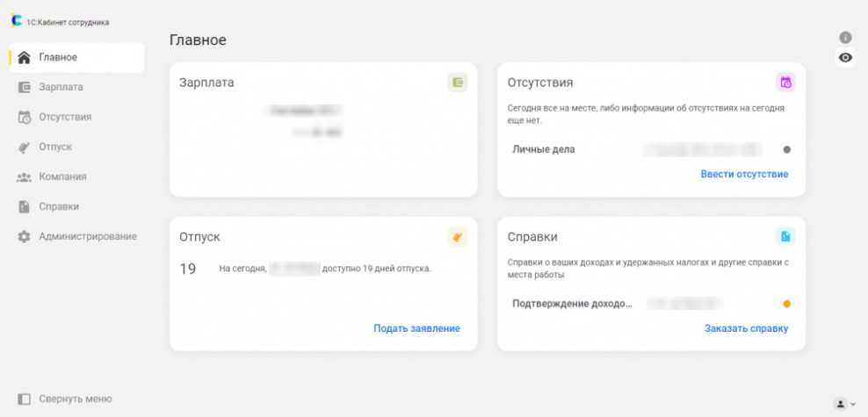Click the 1C Кабинет сотрудника logo
Viewport: 868px width, 417px height.
pyautogui.click(x=16, y=22)
